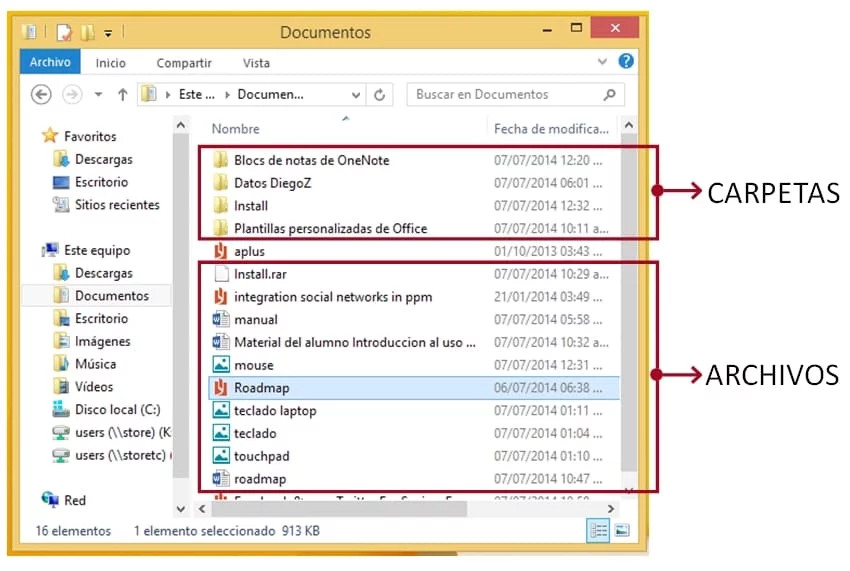850x571 pixels.
Task: Open the Vista ribbon tab
Action: coord(256,63)
